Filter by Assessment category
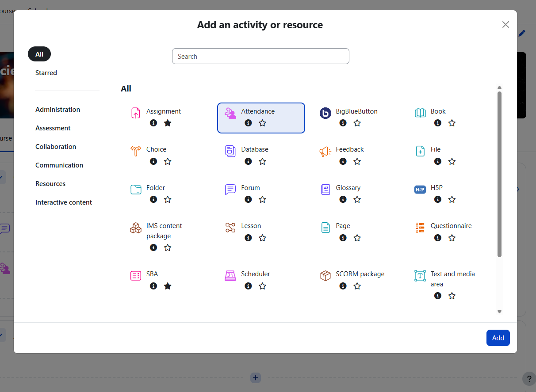 [x=53, y=128]
